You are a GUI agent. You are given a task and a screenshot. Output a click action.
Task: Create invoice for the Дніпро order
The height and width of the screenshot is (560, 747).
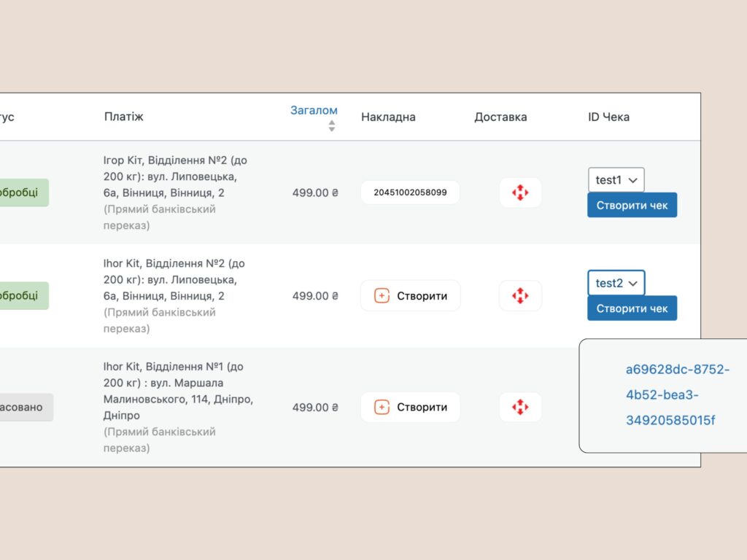pos(411,407)
